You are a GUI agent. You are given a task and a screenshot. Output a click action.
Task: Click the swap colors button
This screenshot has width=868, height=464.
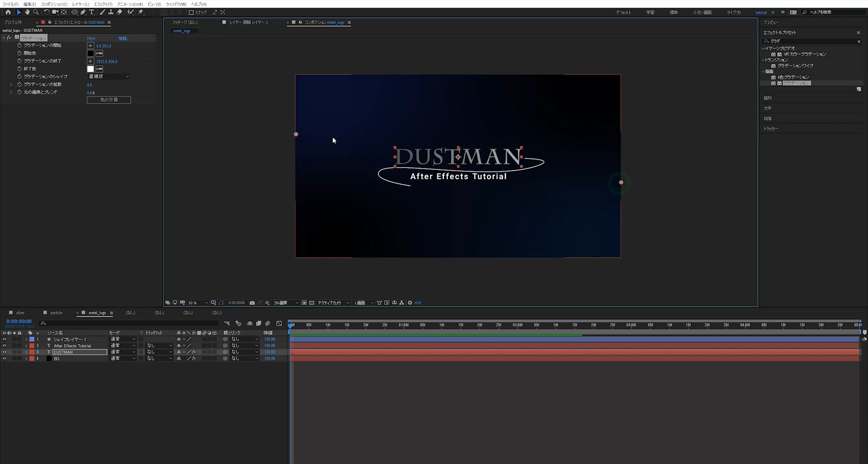pos(109,100)
